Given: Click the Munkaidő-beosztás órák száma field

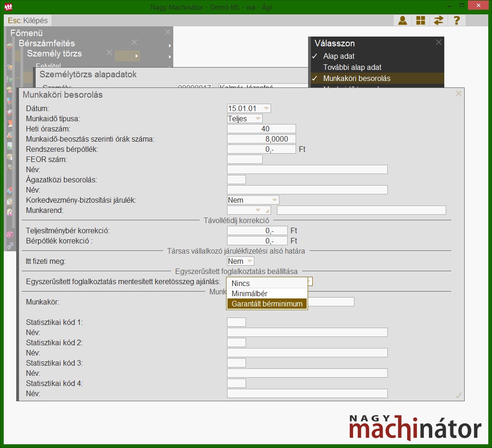Looking at the screenshot, I should pyautogui.click(x=261, y=139).
